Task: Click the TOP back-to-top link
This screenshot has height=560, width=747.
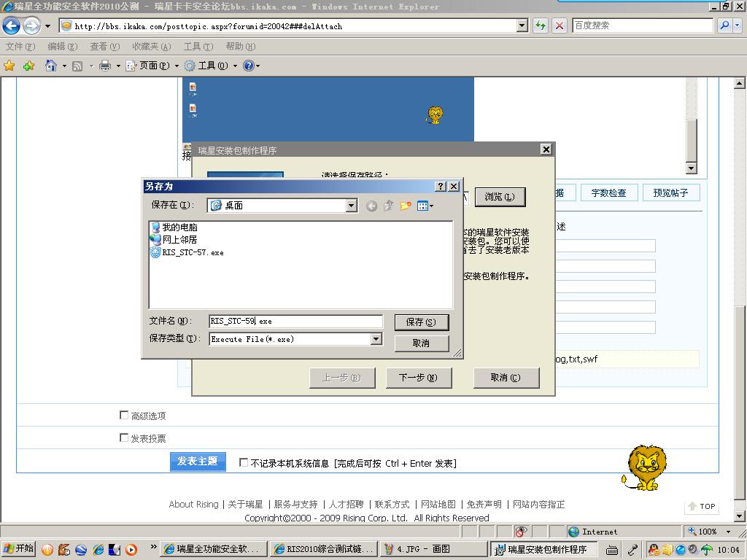Action: (x=702, y=506)
